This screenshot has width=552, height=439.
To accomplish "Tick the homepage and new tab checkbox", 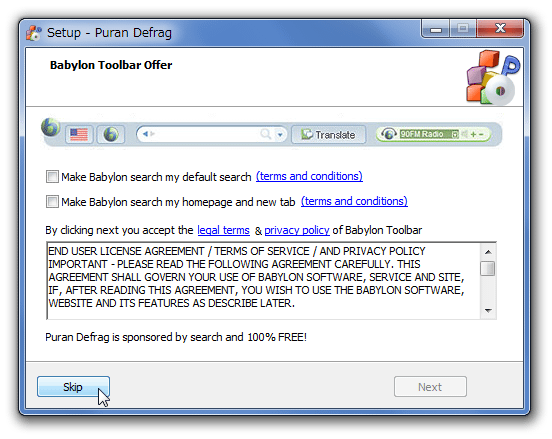I will click(x=52, y=202).
